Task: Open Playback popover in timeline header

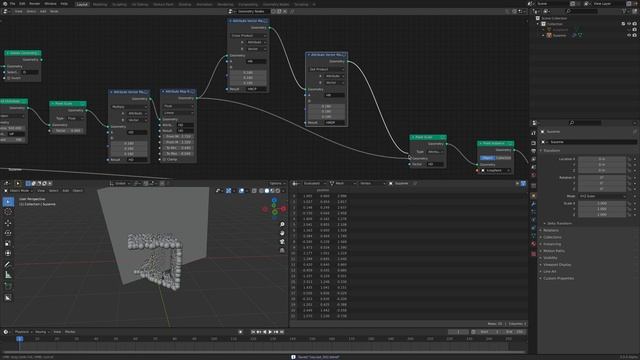Action: click(24, 332)
